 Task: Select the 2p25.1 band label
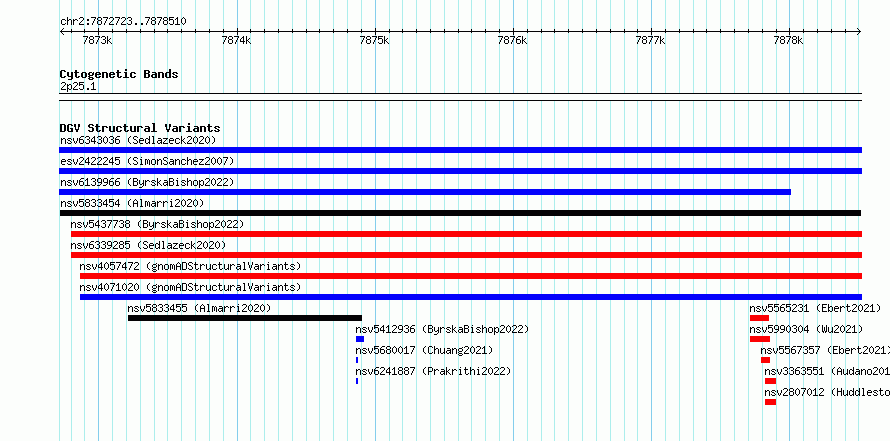[x=78, y=86]
